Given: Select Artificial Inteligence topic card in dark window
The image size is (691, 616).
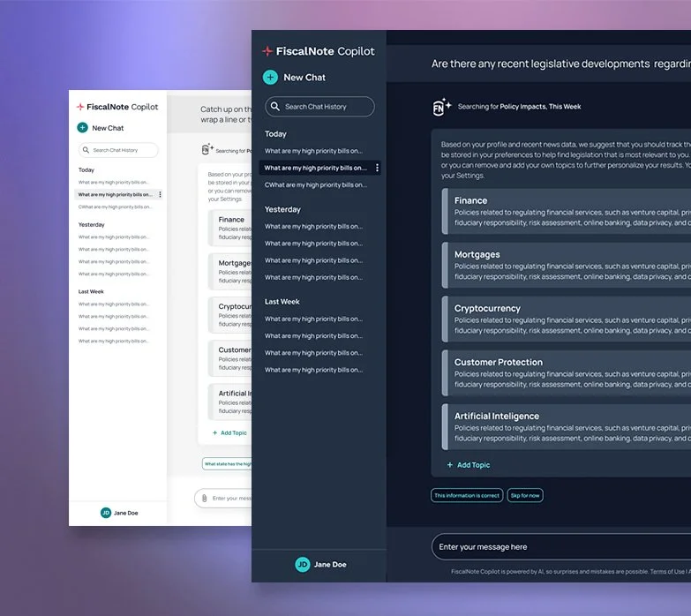Looking at the screenshot, I should point(567,427).
